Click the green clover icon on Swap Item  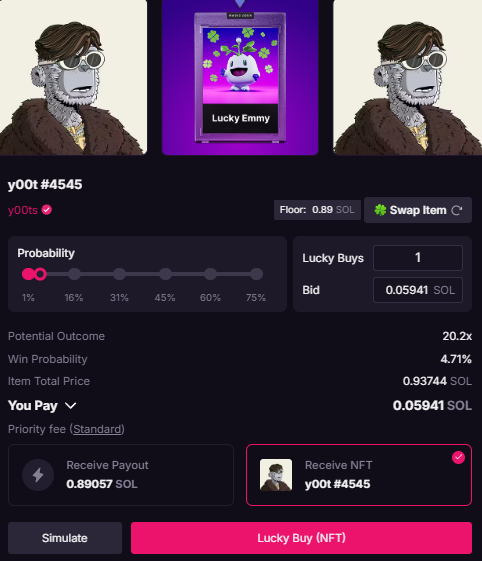(380, 210)
